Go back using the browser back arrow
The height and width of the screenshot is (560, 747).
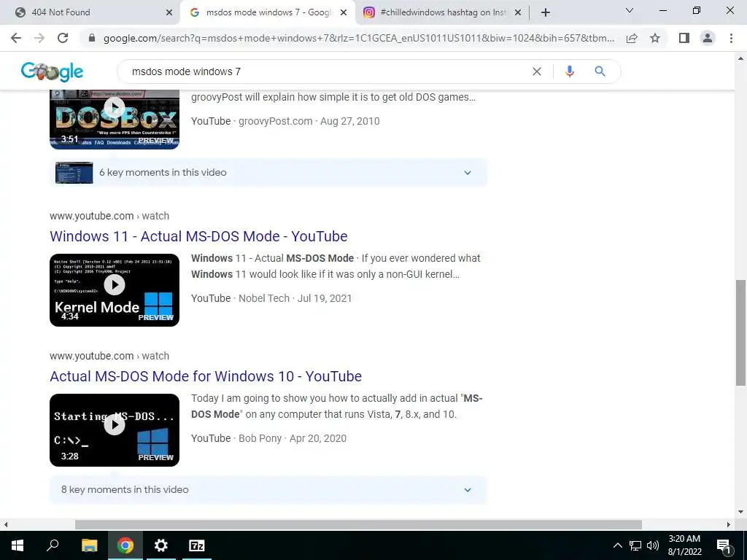[16, 38]
